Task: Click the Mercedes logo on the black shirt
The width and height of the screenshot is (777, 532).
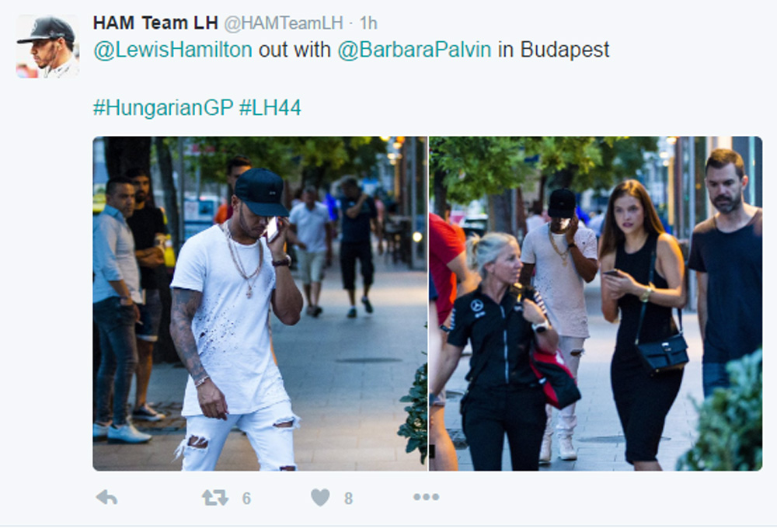Action: point(477,306)
